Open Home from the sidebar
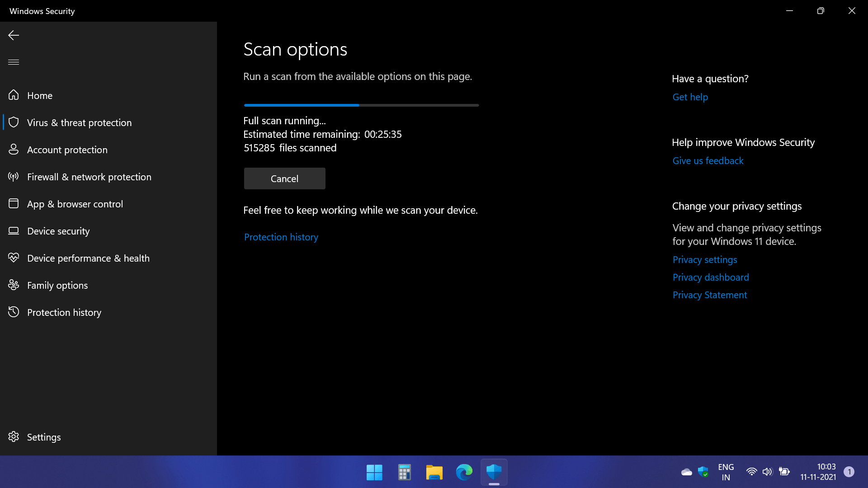Image resolution: width=868 pixels, height=488 pixels. click(40, 95)
